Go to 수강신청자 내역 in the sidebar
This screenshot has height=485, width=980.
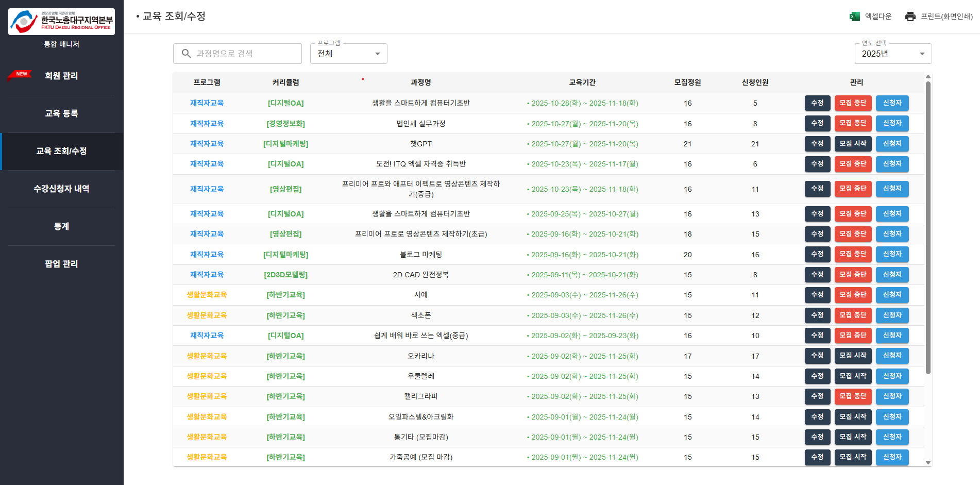point(61,189)
